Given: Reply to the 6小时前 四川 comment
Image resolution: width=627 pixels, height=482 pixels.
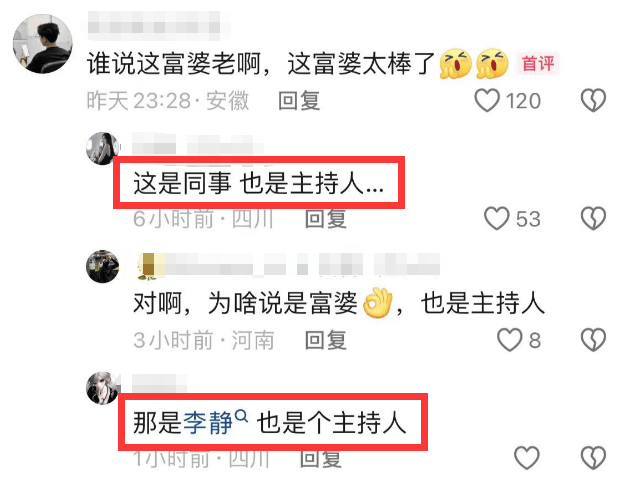Looking at the screenshot, I should [x=325, y=219].
